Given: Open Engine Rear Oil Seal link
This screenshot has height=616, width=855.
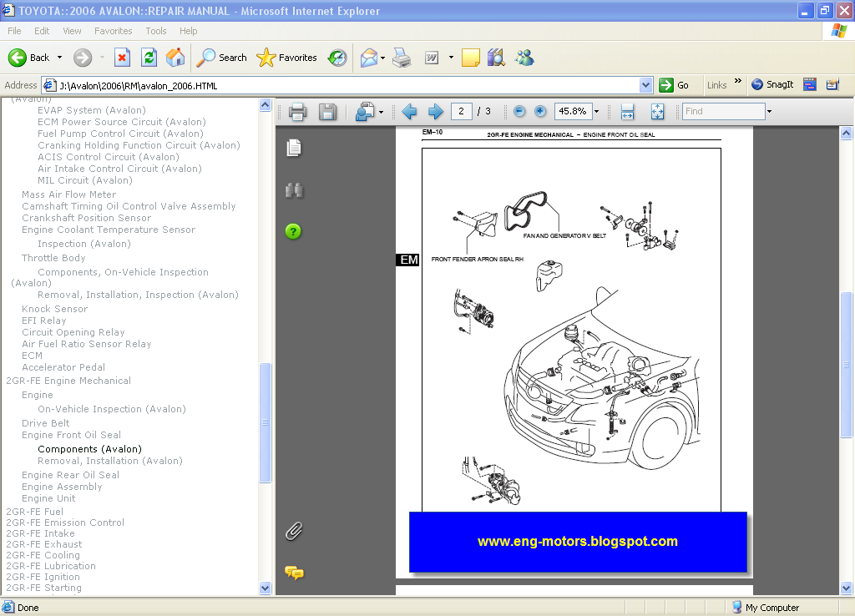Looking at the screenshot, I should click(70, 475).
